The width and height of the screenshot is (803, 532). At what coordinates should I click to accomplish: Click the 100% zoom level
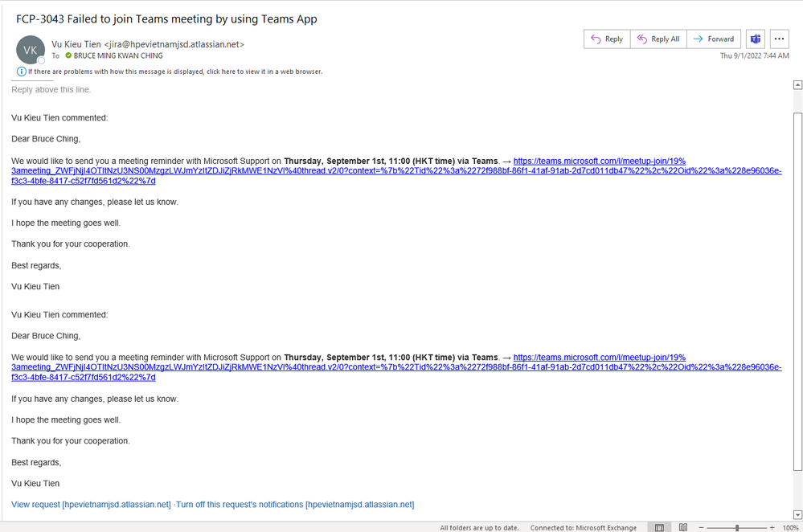[790, 527]
